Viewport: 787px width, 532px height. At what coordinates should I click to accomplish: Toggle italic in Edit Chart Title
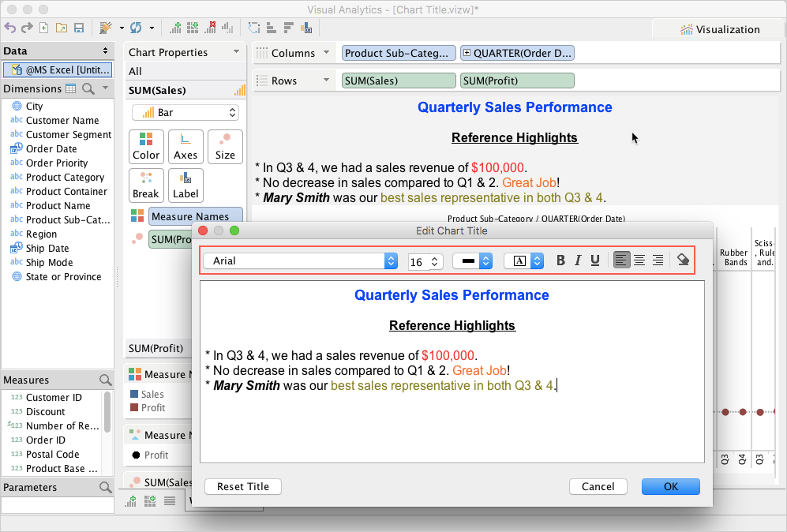(x=578, y=260)
